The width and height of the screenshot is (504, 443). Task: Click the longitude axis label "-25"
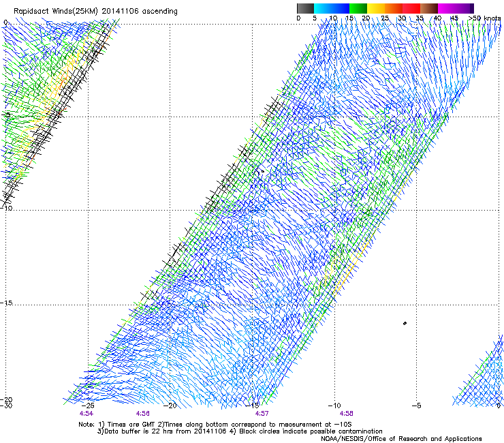[89, 406]
